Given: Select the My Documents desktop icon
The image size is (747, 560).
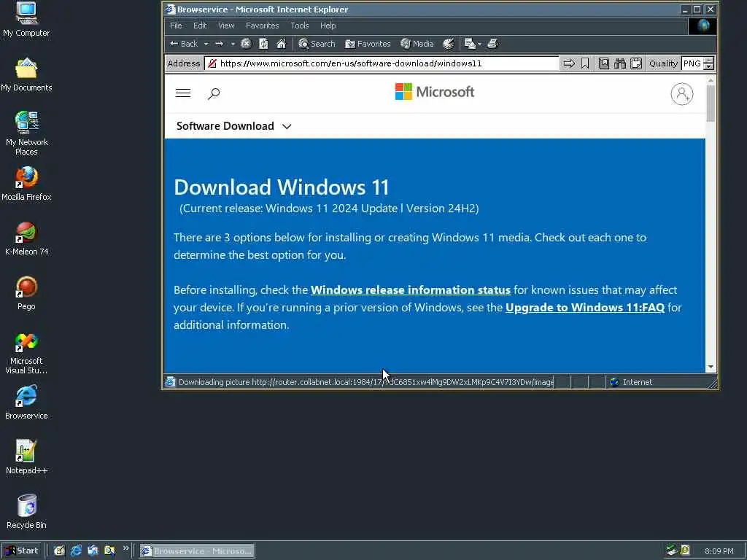Looking at the screenshot, I should click(x=26, y=75).
